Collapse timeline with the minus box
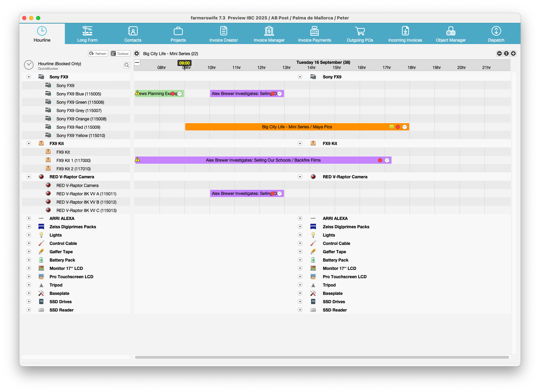540x392 pixels. coord(137,62)
